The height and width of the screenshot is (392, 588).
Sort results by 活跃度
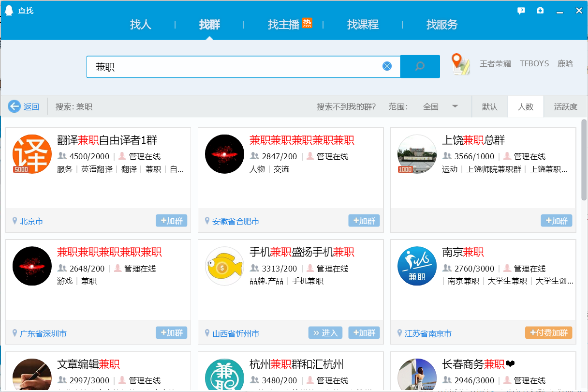click(x=565, y=106)
